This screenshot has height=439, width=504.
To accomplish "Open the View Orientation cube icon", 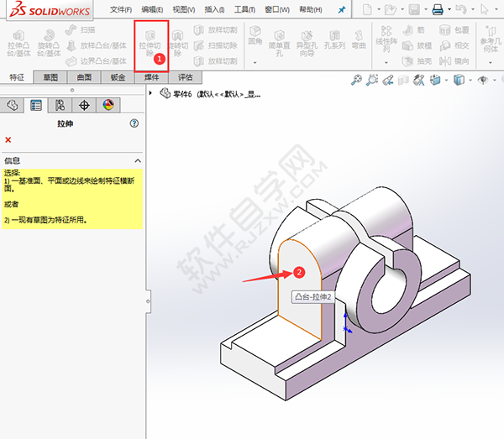I will 435,80.
